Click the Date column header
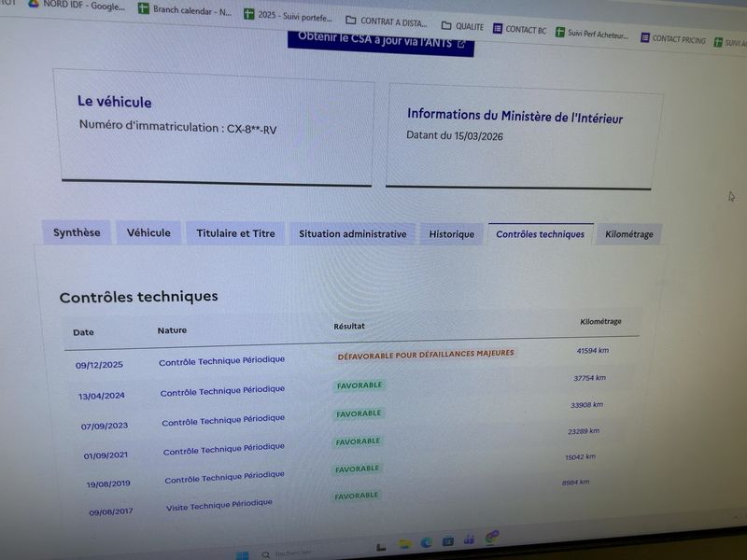Viewport: 747px width, 560px height. pyautogui.click(x=83, y=332)
